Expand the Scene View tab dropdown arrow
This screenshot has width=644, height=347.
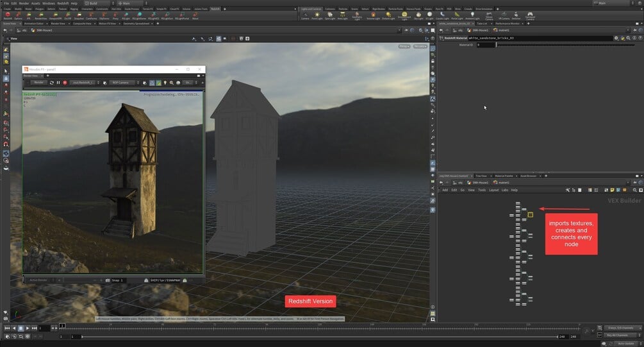tap(19, 24)
